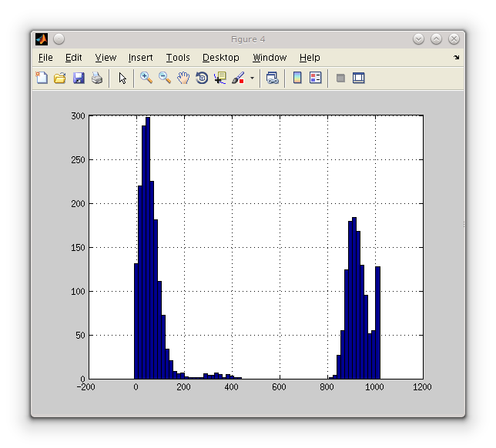Toggle the Zoom In magnifier tool
The height and width of the screenshot is (448, 496).
point(146,78)
